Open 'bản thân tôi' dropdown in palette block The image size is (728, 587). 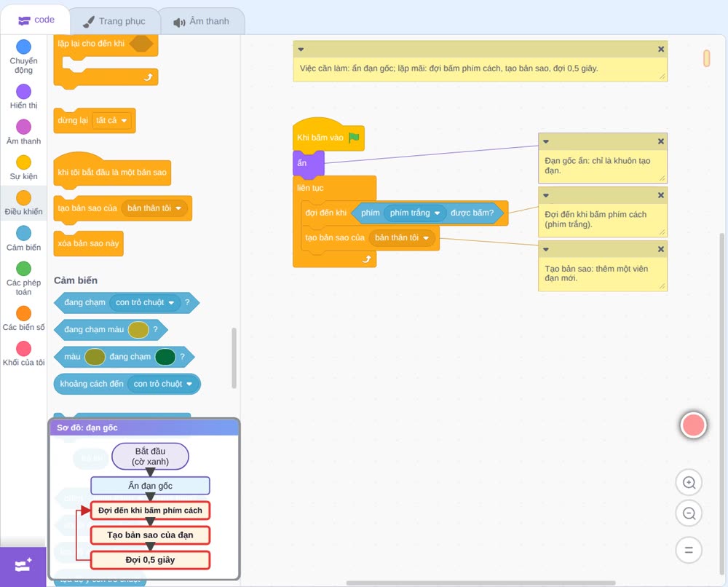pyautogui.click(x=154, y=208)
